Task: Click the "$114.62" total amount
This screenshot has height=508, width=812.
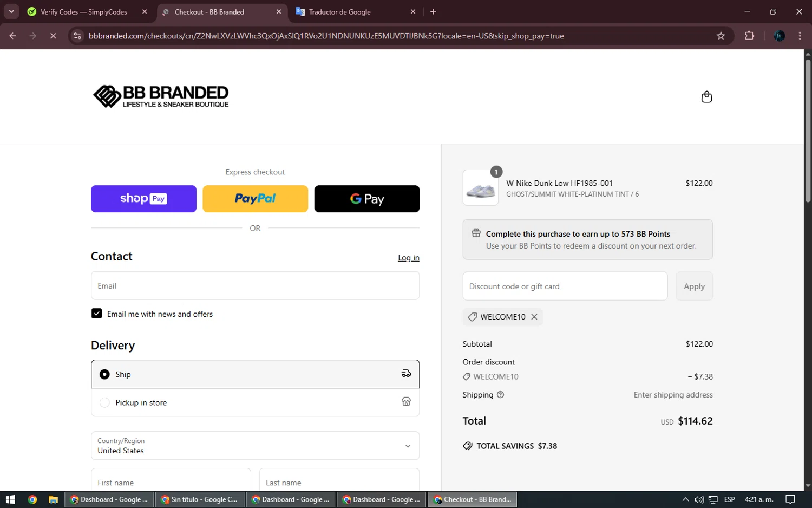Action: coord(695,421)
